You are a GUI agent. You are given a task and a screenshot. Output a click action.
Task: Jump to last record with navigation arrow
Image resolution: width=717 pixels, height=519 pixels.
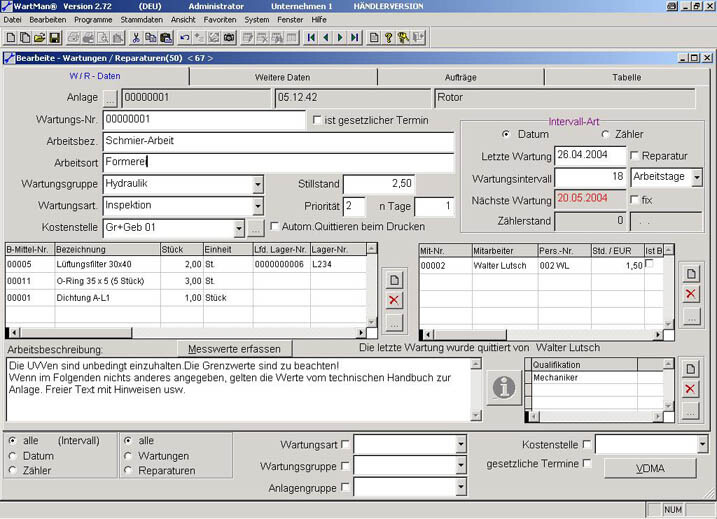tap(354, 38)
